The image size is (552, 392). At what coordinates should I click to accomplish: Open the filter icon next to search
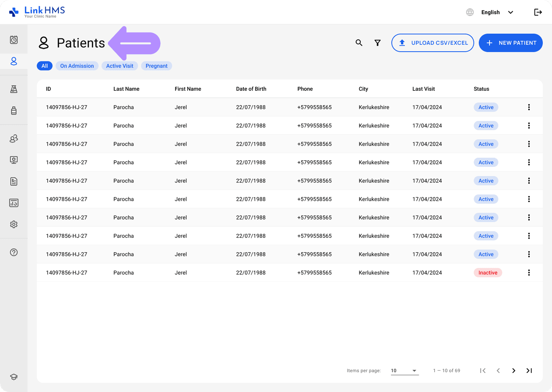point(377,43)
